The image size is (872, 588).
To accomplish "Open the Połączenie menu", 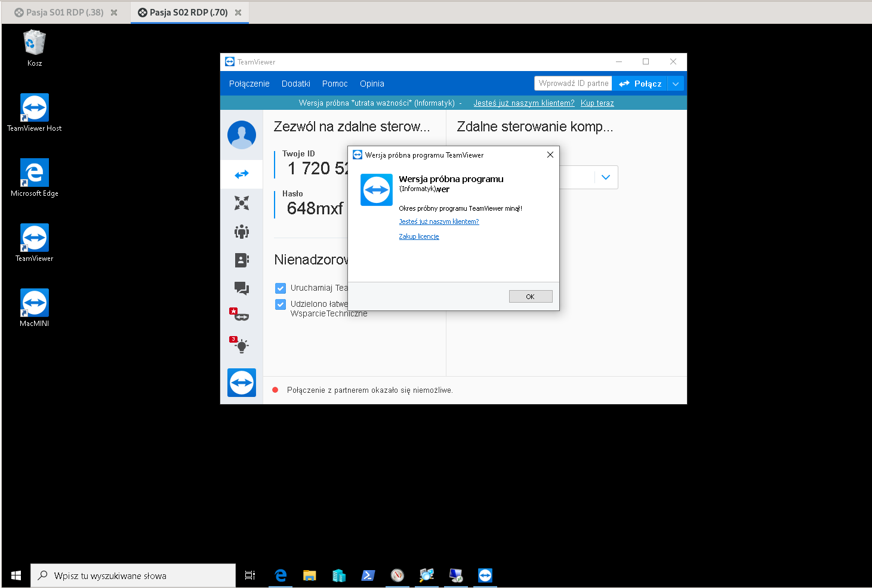I will (x=249, y=84).
